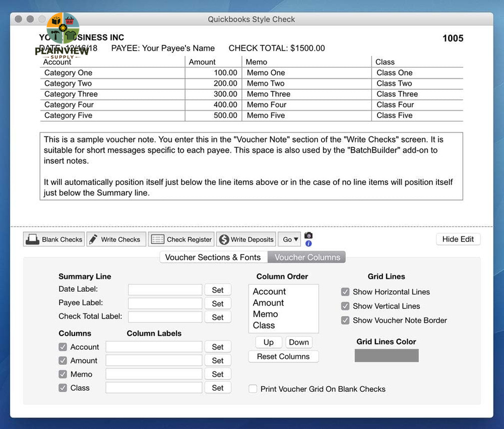Image resolution: width=504 pixels, height=429 pixels.
Task: Expand the Go dropdown menu
Action: [x=290, y=239]
